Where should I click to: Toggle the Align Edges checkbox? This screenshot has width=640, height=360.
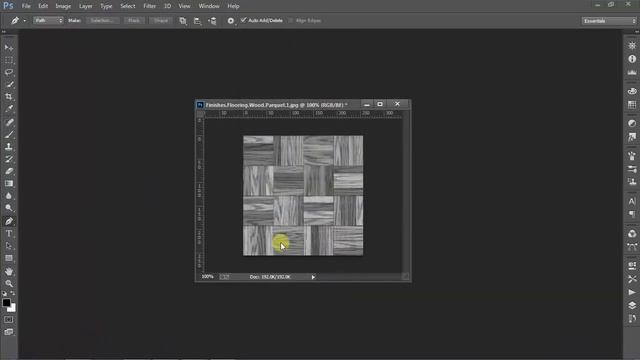291,20
